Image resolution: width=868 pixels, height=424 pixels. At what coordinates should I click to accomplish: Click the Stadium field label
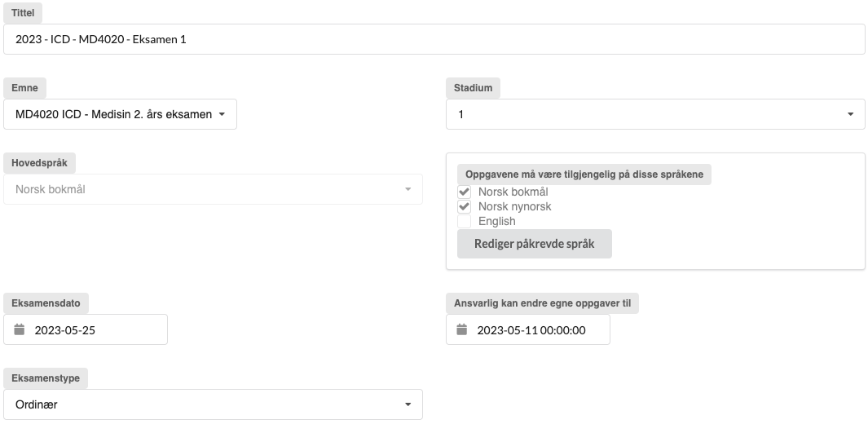pos(474,88)
